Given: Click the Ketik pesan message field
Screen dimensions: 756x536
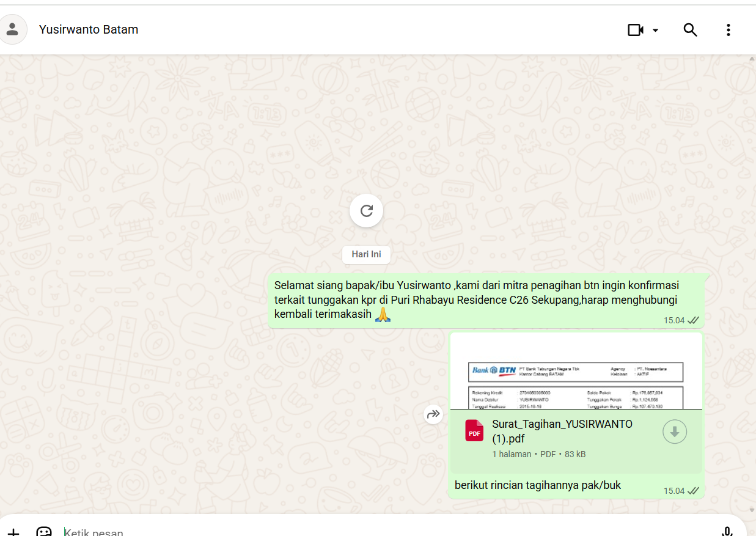Looking at the screenshot, I should tap(367, 532).
